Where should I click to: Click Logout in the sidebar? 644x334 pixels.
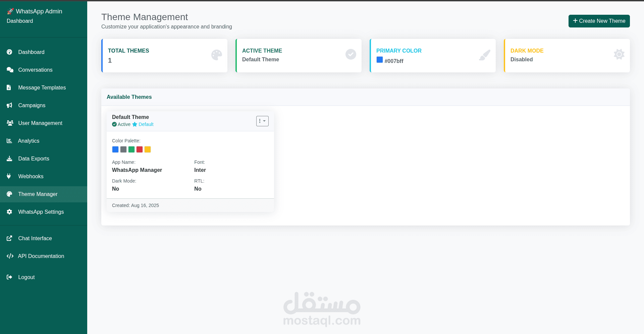pos(44,277)
